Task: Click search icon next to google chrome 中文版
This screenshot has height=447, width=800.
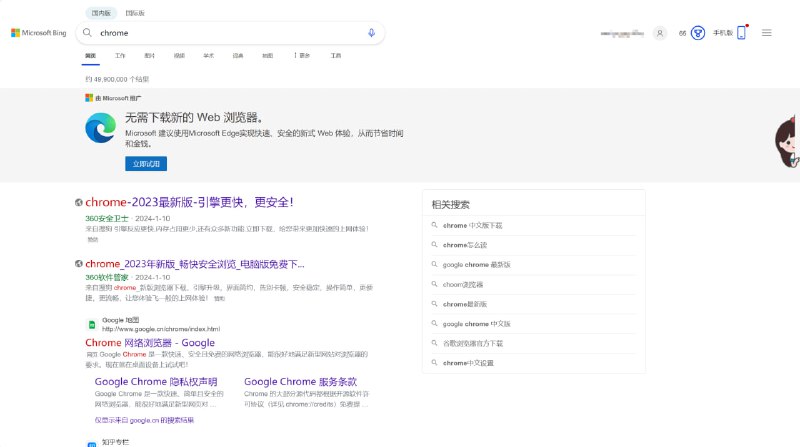Action: click(434, 323)
